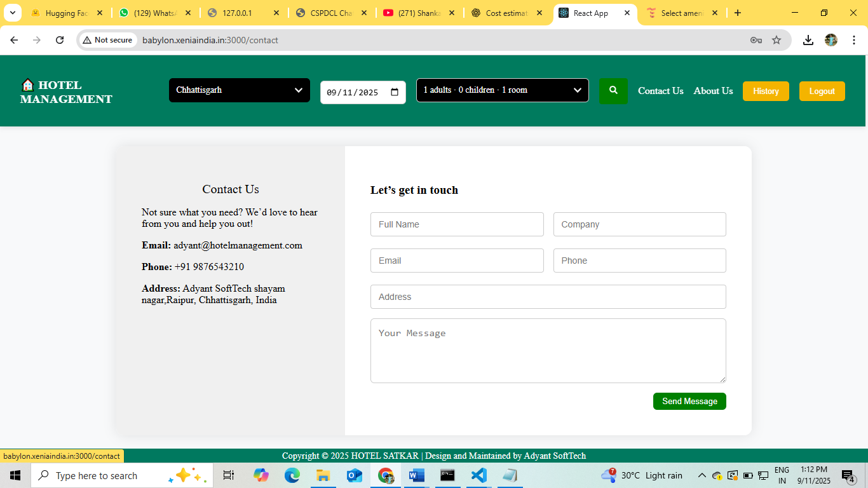Open Microsoft Word from the taskbar
Screen dimensions: 868x488
pos(416,475)
